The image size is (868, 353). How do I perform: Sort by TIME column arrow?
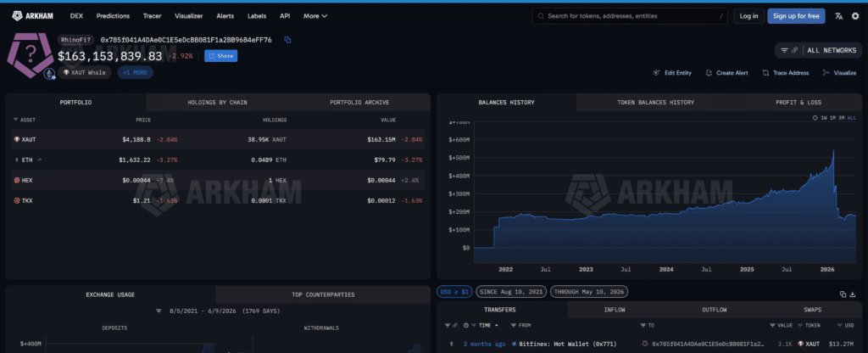496,325
